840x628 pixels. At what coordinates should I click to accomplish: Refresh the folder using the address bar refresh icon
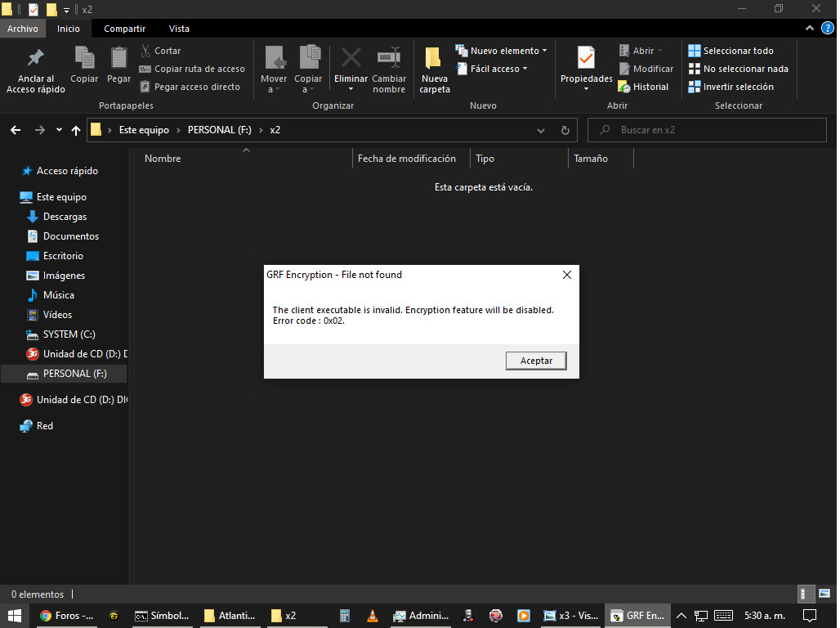(565, 130)
